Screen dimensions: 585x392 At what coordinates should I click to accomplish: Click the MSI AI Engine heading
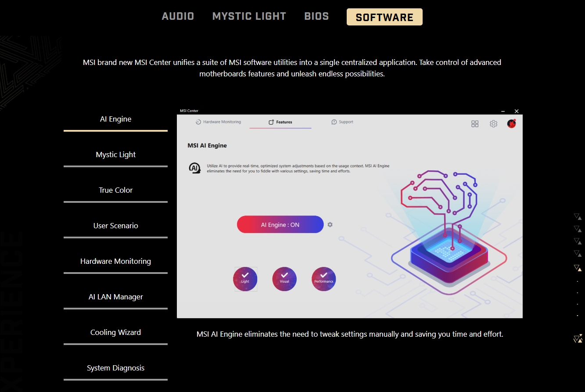tap(207, 145)
